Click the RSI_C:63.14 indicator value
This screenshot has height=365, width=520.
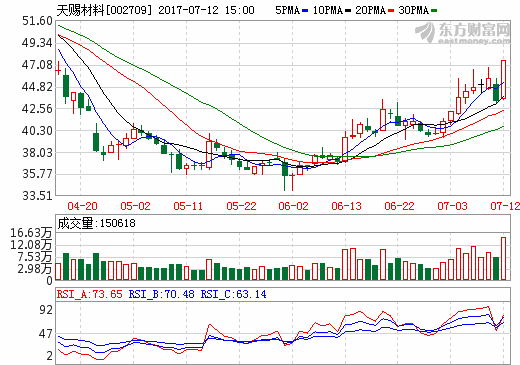(233, 294)
